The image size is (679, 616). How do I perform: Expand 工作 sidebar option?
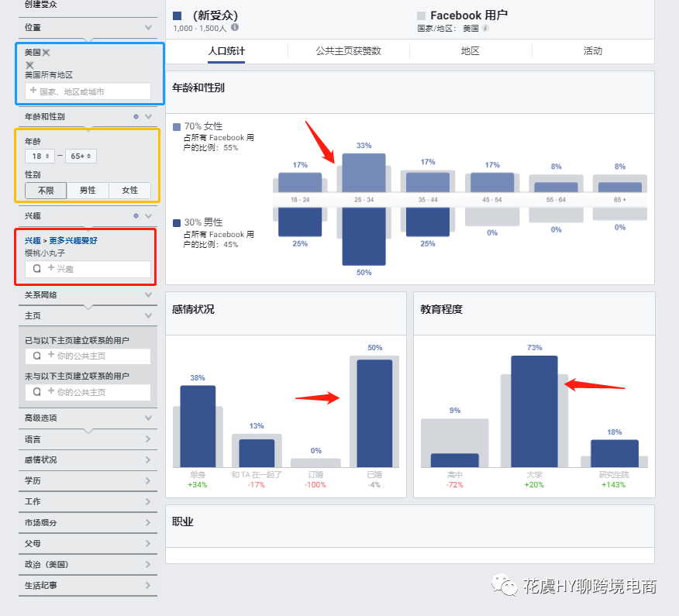[88, 501]
